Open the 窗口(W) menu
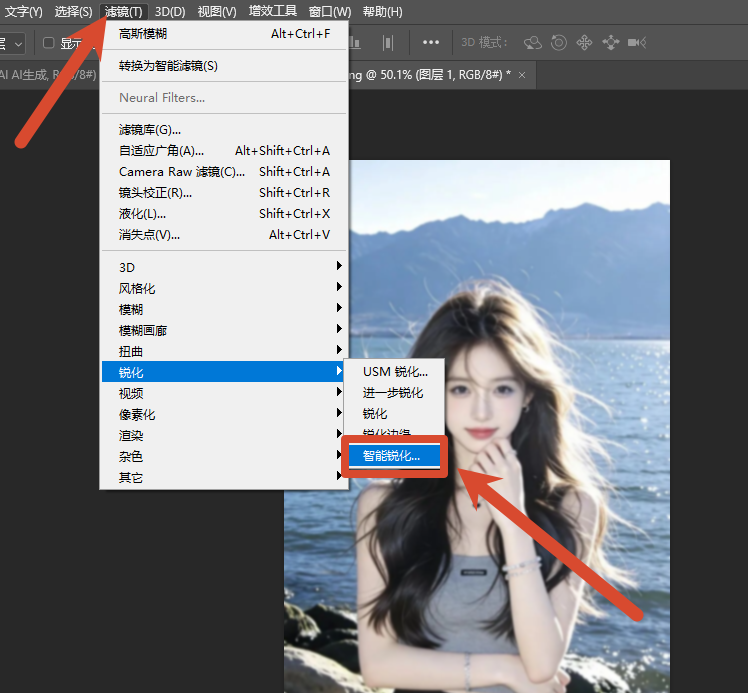The image size is (748, 693). click(330, 11)
